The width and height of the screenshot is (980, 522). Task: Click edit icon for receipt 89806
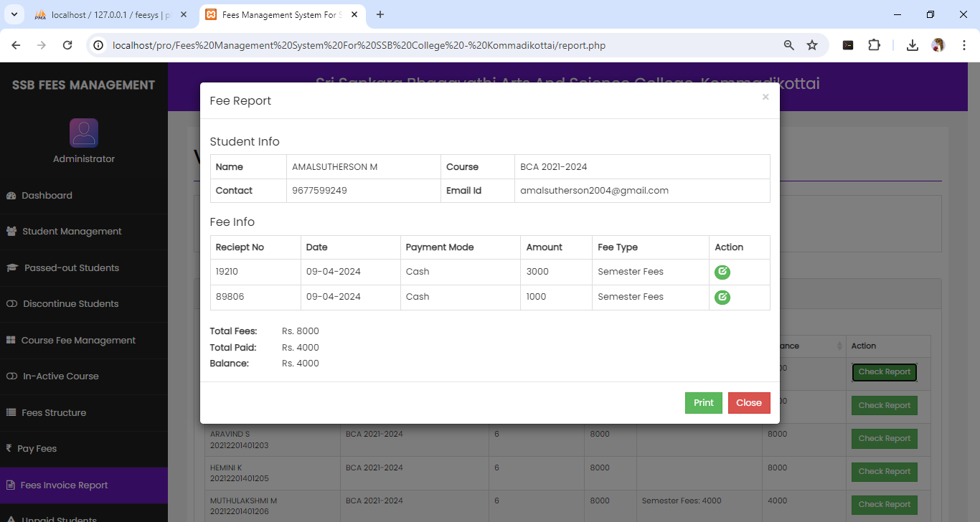click(x=722, y=298)
